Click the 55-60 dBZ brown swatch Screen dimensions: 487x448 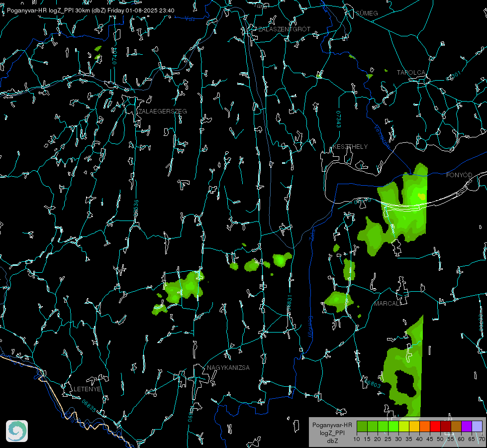tap(456, 426)
